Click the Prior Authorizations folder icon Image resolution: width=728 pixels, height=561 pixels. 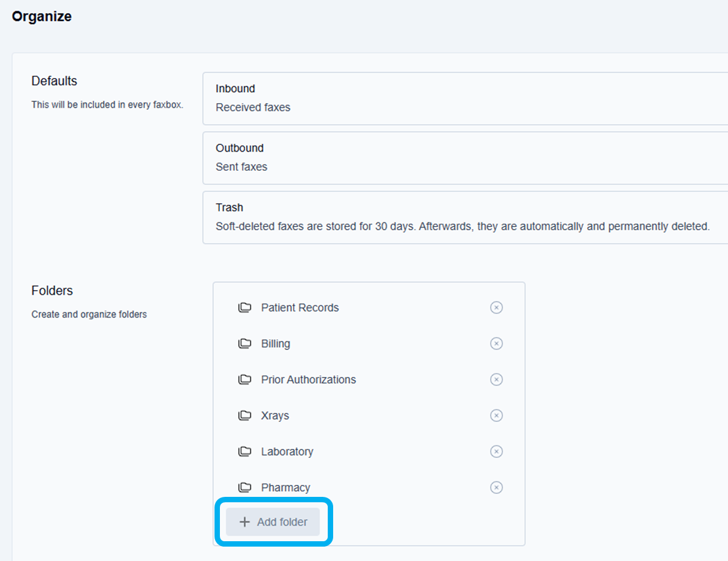point(244,379)
